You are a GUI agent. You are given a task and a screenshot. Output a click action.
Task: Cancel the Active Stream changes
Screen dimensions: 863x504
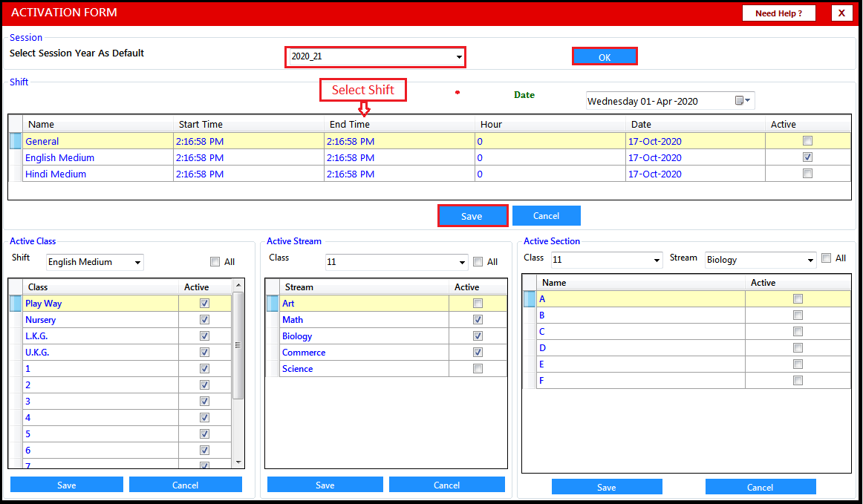447,485
